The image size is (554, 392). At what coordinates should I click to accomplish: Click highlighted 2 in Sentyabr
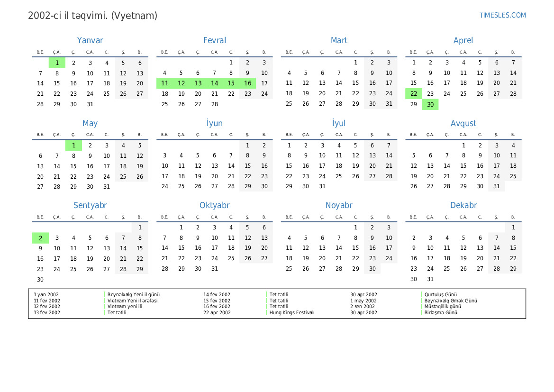[40, 238]
